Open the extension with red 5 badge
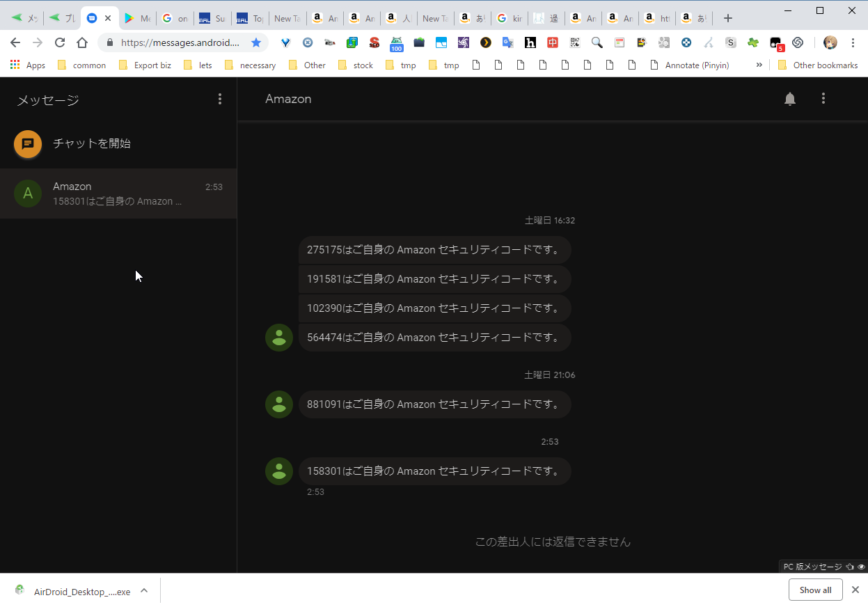This screenshot has width=868, height=607. (x=777, y=44)
